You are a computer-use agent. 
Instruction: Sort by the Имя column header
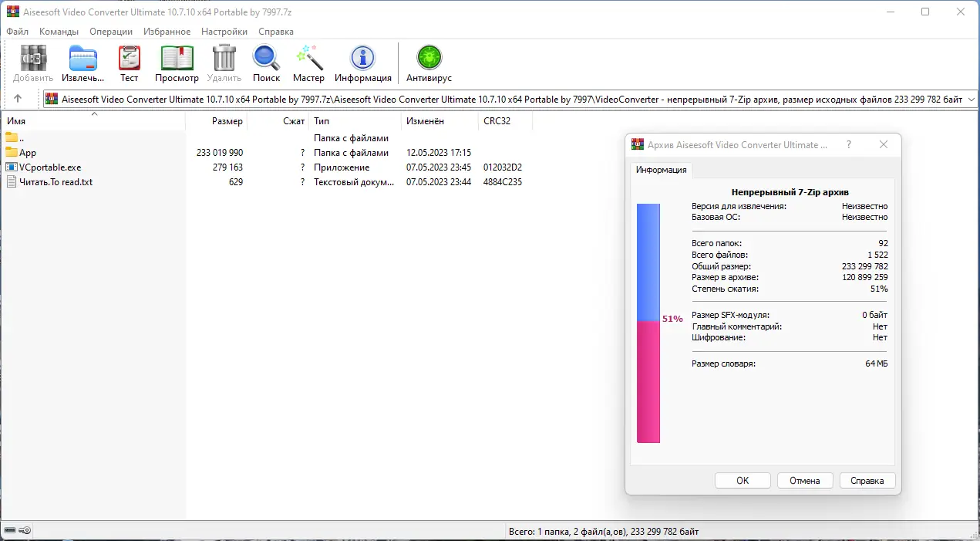[94, 121]
